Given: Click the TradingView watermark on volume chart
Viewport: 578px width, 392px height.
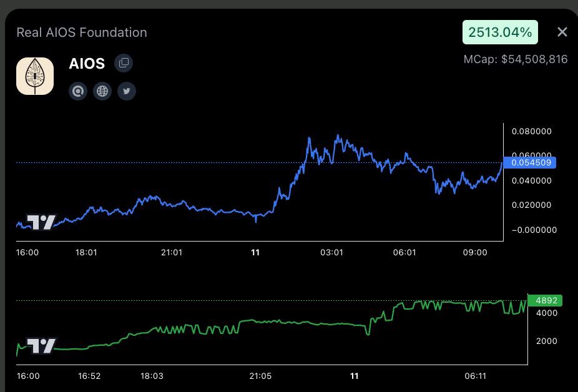Looking at the screenshot, I should pos(40,345).
